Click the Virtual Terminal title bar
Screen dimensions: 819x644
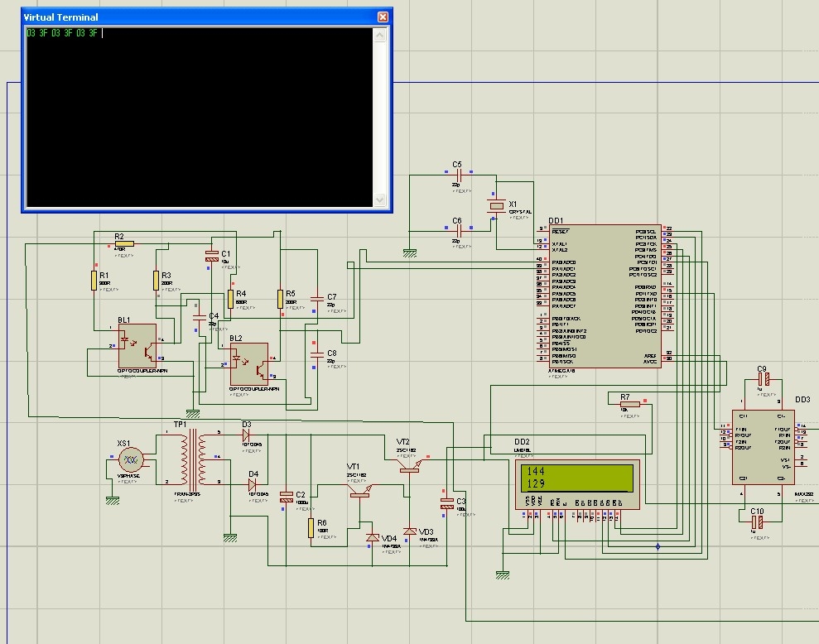[x=199, y=17]
